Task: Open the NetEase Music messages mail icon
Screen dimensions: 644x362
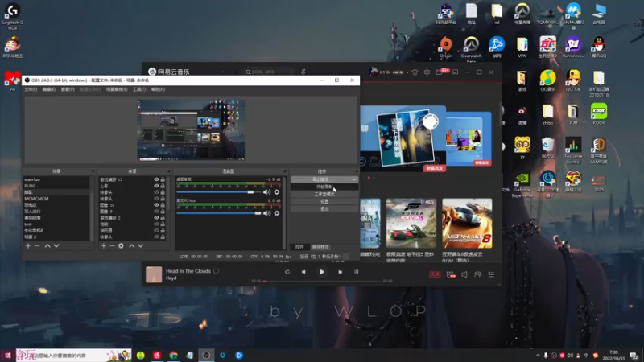Action: click(439, 72)
